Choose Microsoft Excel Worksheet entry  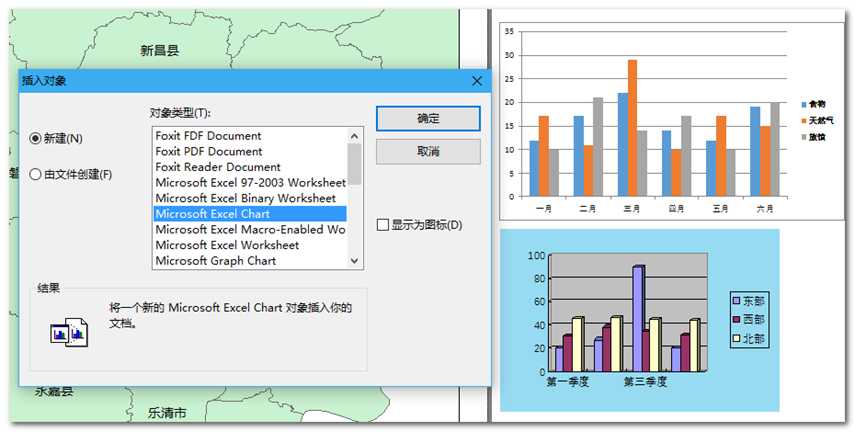[x=250, y=245]
